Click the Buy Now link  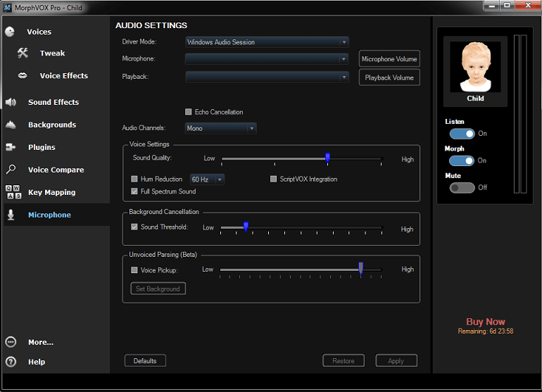click(486, 322)
